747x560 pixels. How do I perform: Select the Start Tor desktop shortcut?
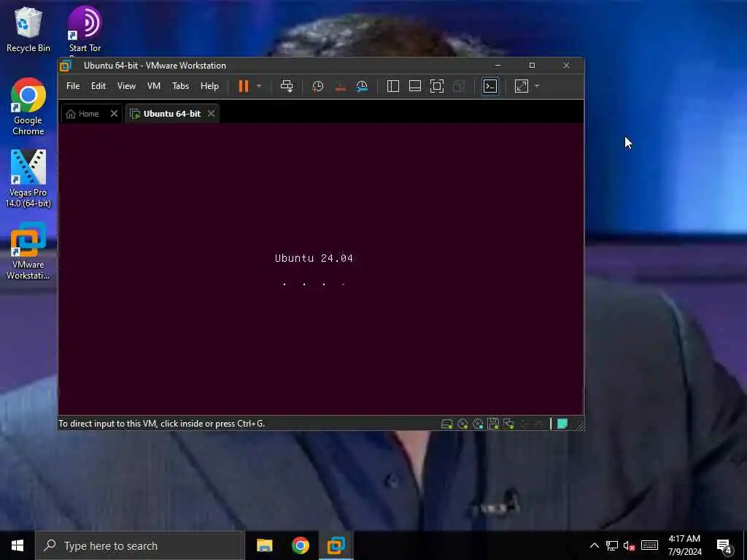coord(85,29)
